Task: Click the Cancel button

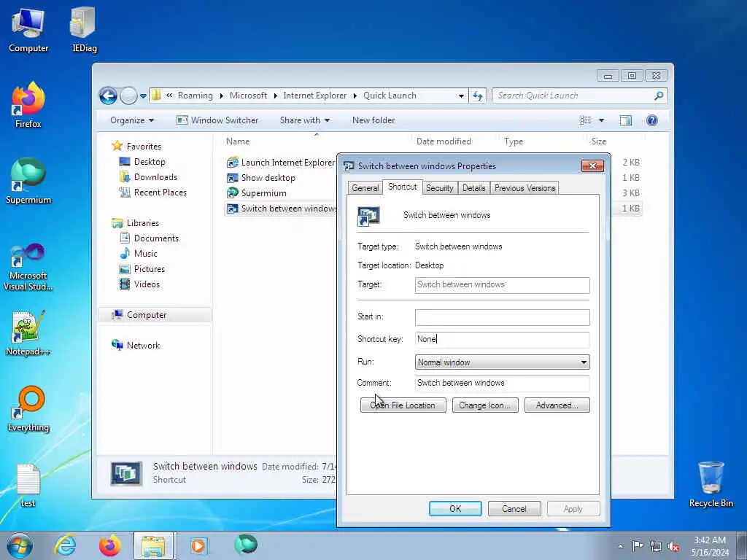Action: [x=514, y=508]
